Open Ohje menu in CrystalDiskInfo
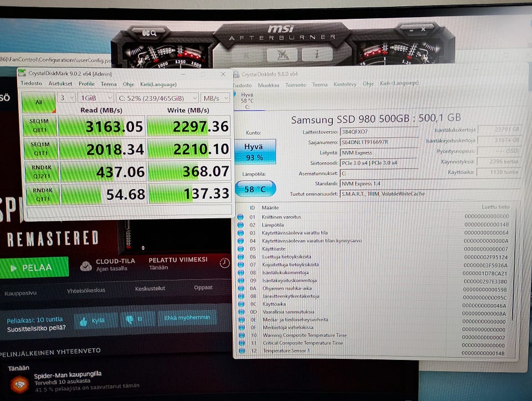This screenshot has height=401, width=532. click(368, 84)
